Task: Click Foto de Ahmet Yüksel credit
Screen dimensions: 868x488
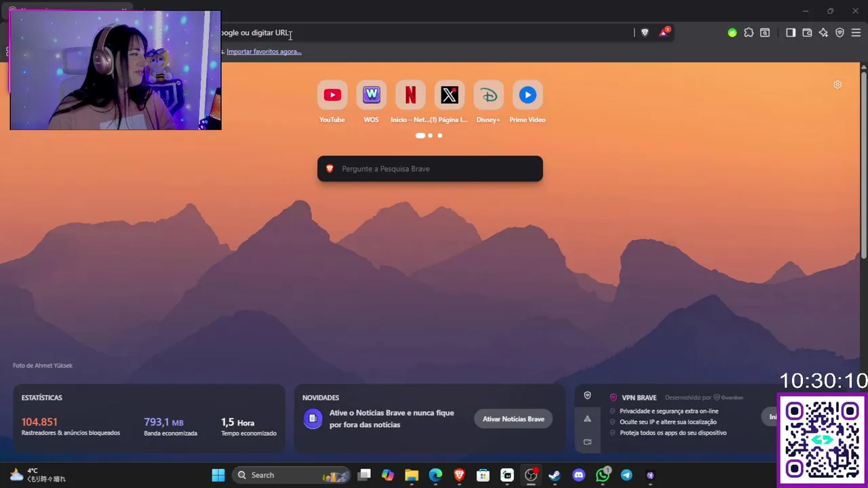Action: click(43, 365)
